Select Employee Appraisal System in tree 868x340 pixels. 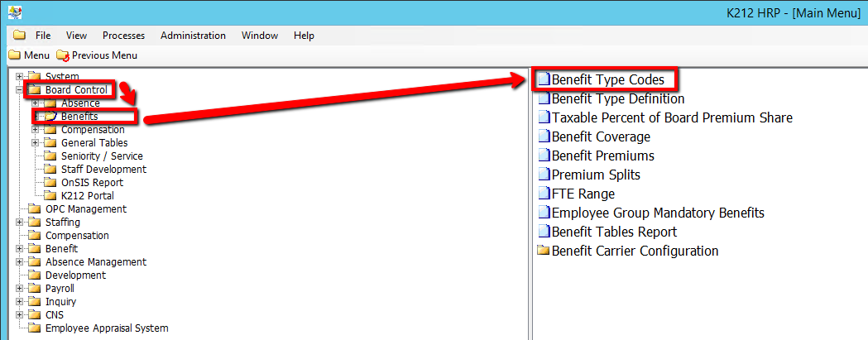coord(106,328)
